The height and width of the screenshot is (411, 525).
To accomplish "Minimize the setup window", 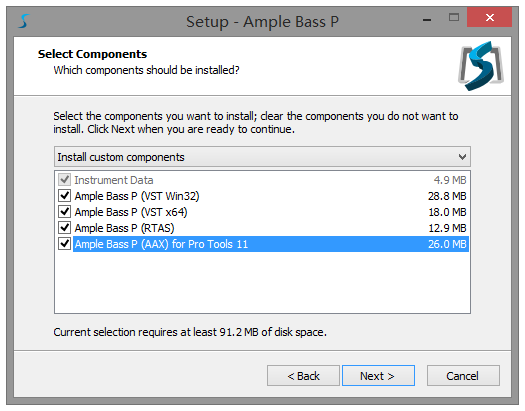I will pyautogui.click(x=427, y=20).
